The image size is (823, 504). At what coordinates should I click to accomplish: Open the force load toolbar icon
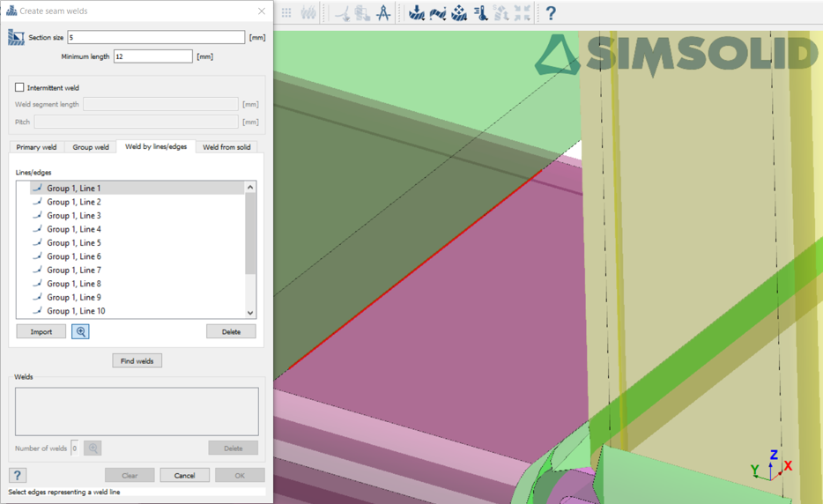coord(417,13)
